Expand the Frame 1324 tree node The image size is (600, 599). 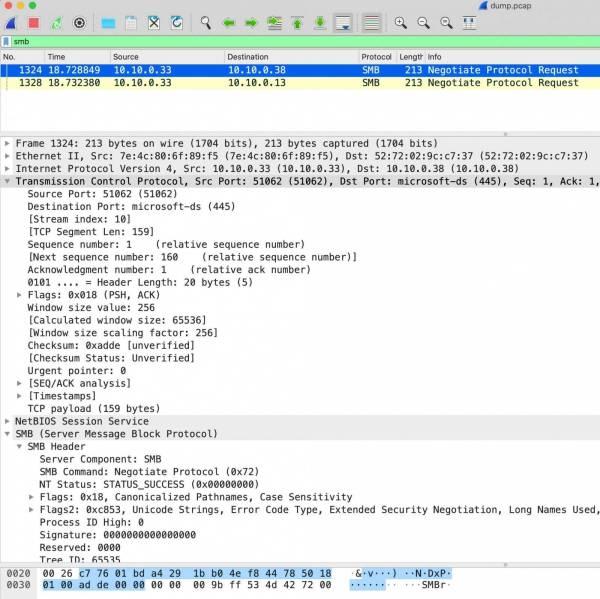(x=8, y=144)
